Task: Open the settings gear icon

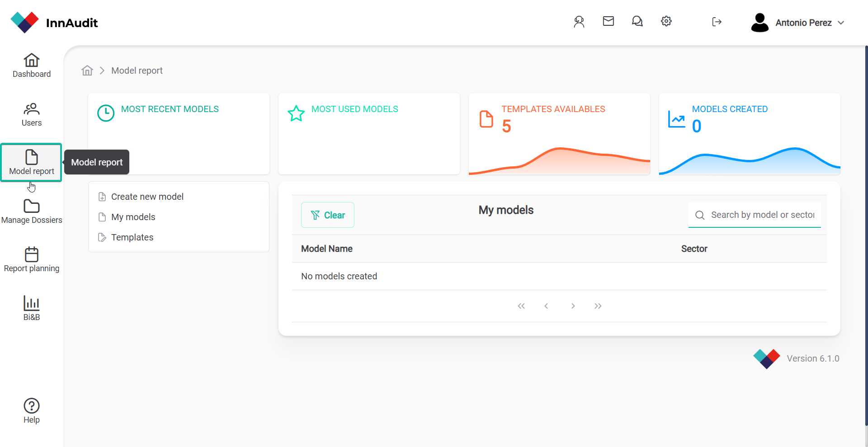Action: click(x=666, y=21)
